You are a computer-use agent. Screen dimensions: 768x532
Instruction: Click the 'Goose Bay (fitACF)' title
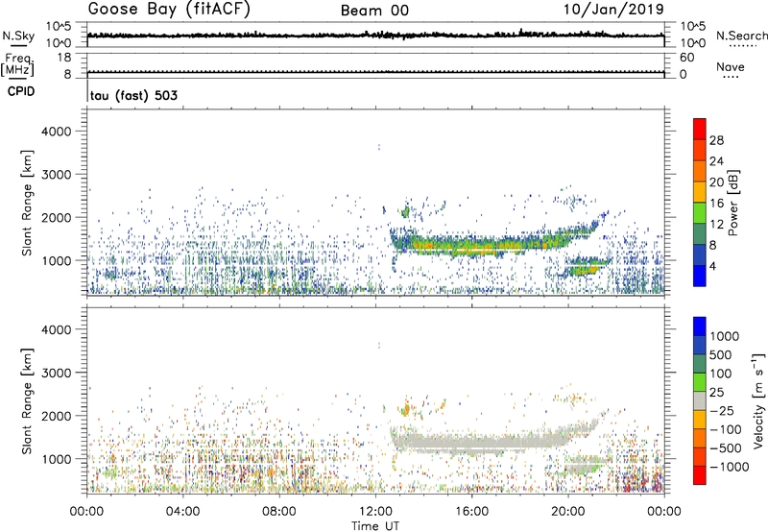[169, 10]
